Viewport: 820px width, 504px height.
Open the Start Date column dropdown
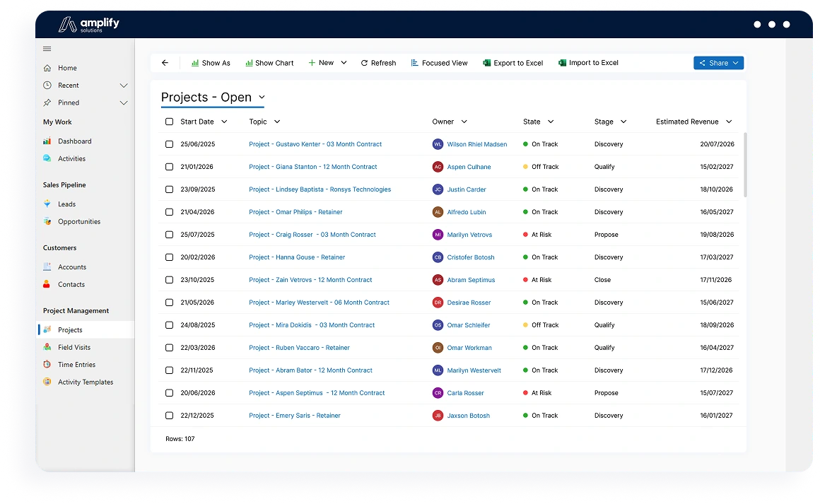click(224, 122)
